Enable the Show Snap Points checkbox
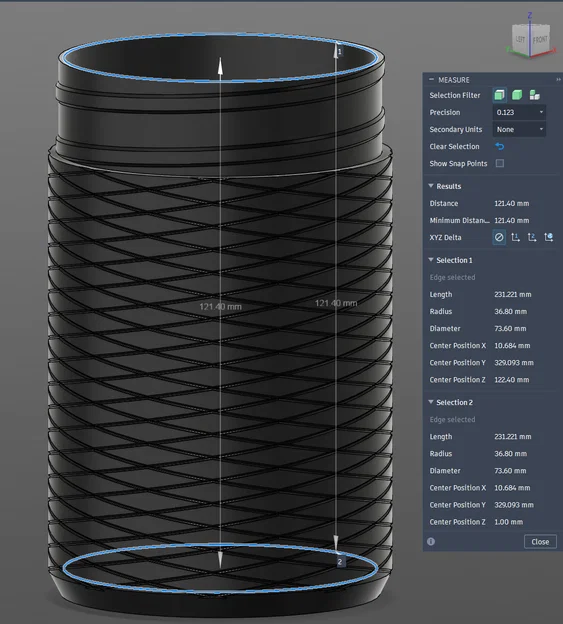 [500, 164]
